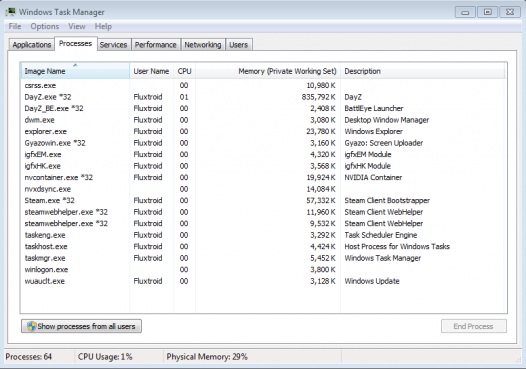Select the taskeng.exe process
The width and height of the screenshot is (526, 369).
[263, 235]
